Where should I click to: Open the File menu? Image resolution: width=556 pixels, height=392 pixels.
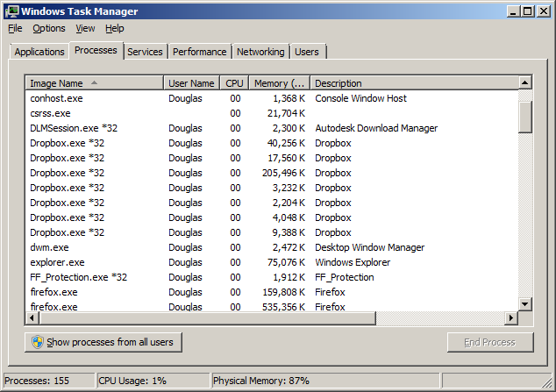click(15, 28)
